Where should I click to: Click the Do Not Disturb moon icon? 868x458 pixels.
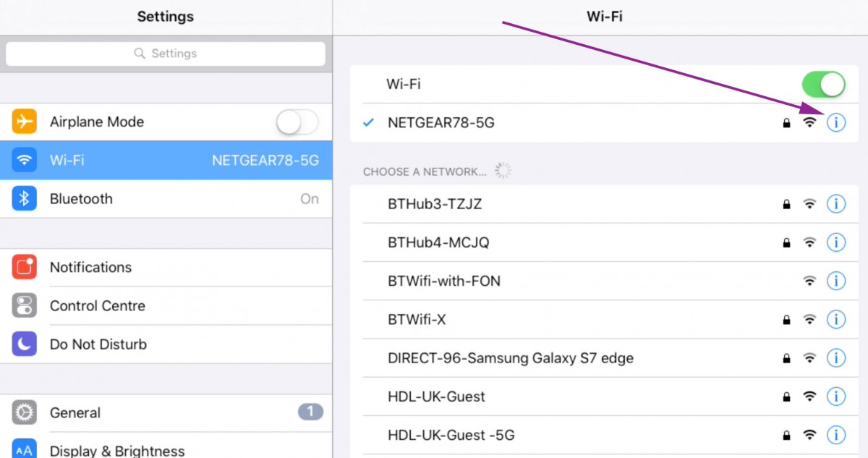(25, 344)
